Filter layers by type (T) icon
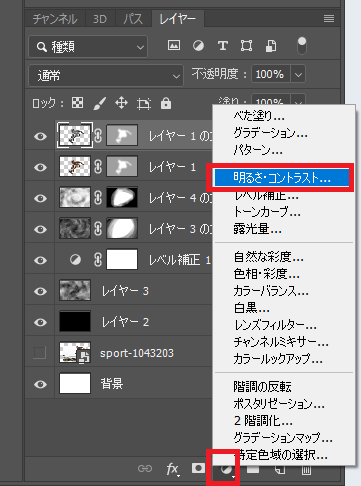This screenshot has height=486, width=361. [x=223, y=46]
